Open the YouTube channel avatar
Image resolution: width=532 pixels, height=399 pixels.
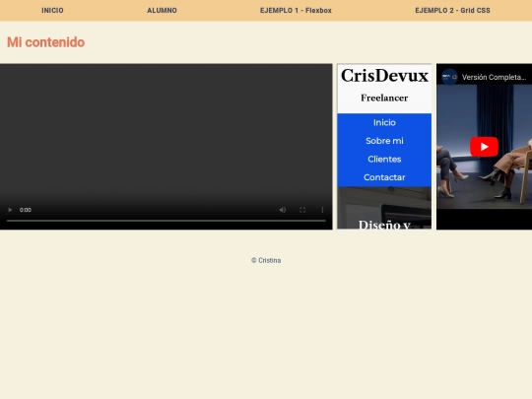449,77
